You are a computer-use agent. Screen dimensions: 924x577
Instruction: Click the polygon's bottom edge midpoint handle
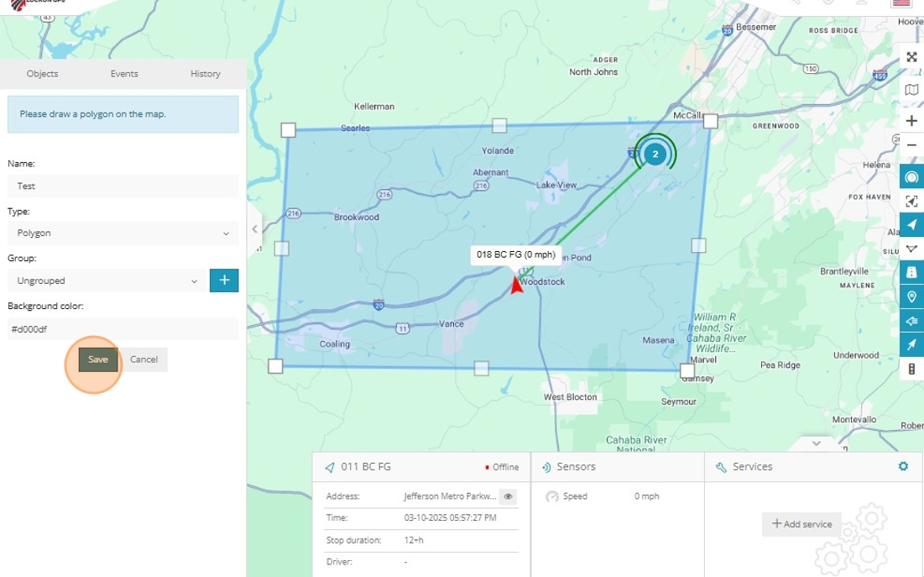[x=482, y=368]
